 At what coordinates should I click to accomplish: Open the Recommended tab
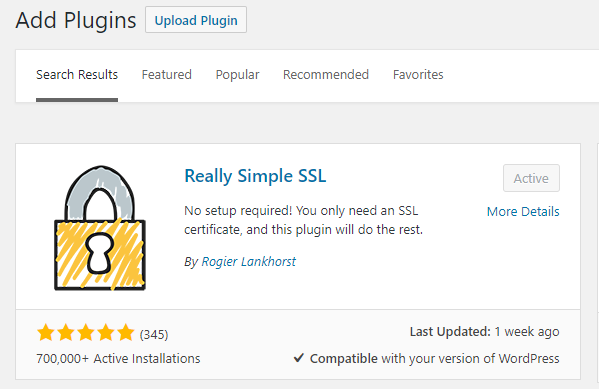click(326, 75)
